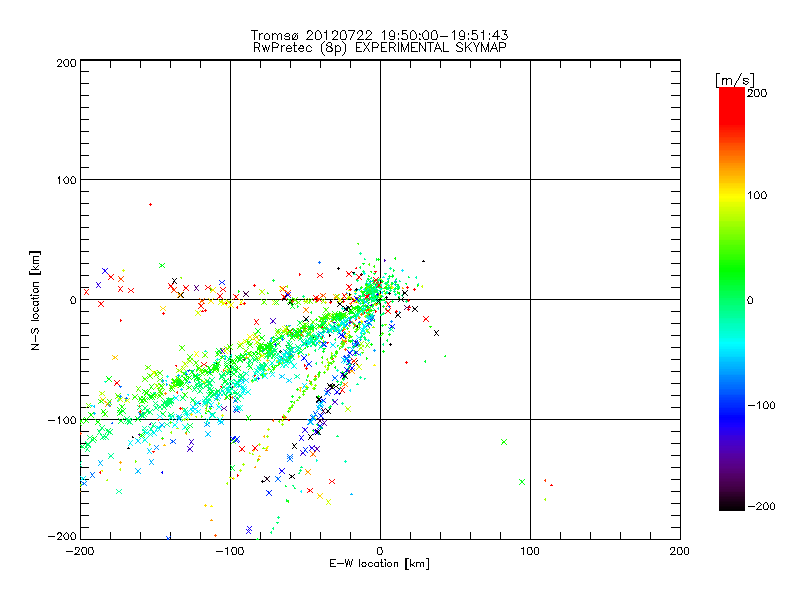
Task: Click the '100' label on the colorbar
Action: click(757, 195)
